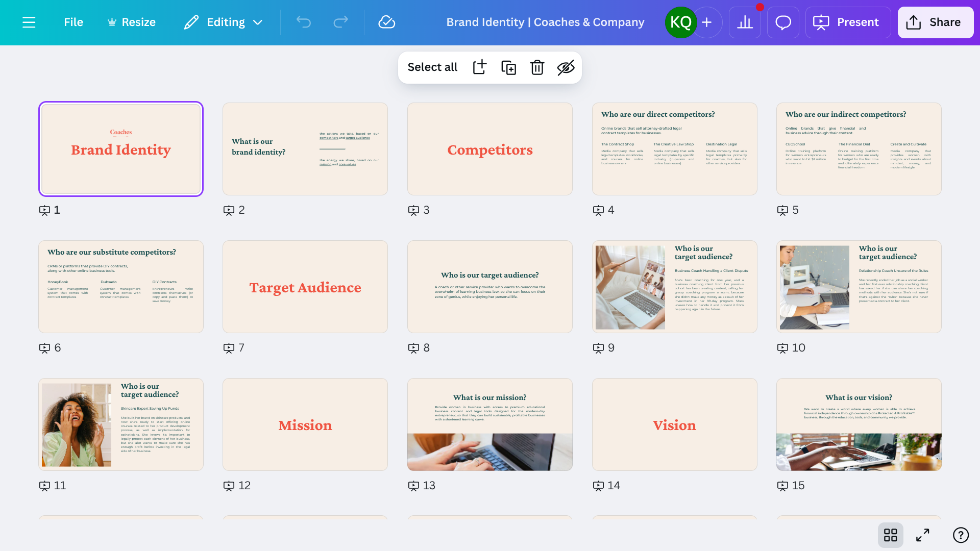Select the Target Audience slide thumbnail
This screenshot has width=980, height=551.
(305, 287)
